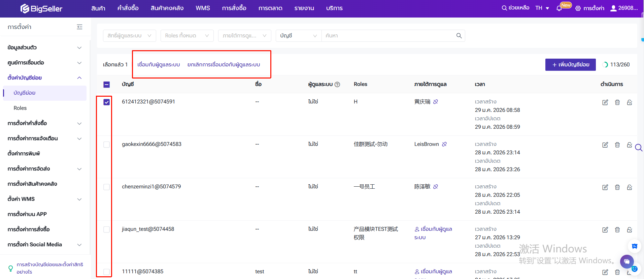Check the checkbox for gaokexin6666@5074583
Viewport: 644px width, 279px height.
coord(106,145)
